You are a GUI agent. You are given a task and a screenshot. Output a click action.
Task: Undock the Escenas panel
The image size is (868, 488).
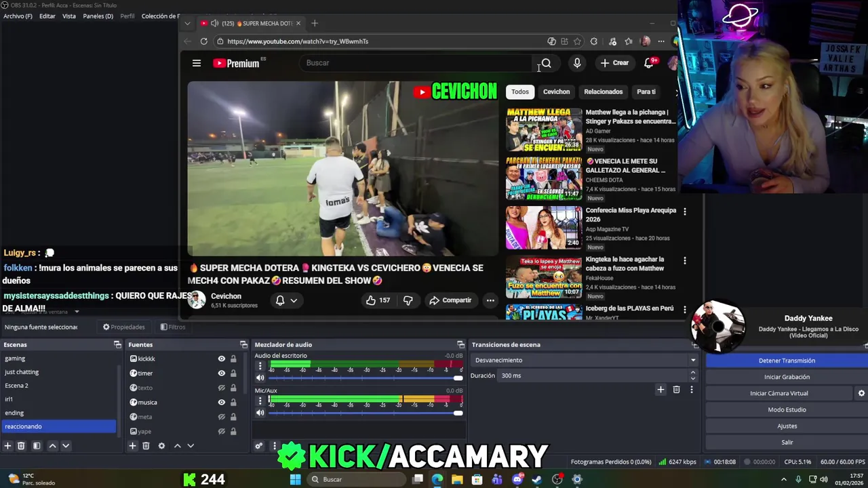click(x=117, y=345)
